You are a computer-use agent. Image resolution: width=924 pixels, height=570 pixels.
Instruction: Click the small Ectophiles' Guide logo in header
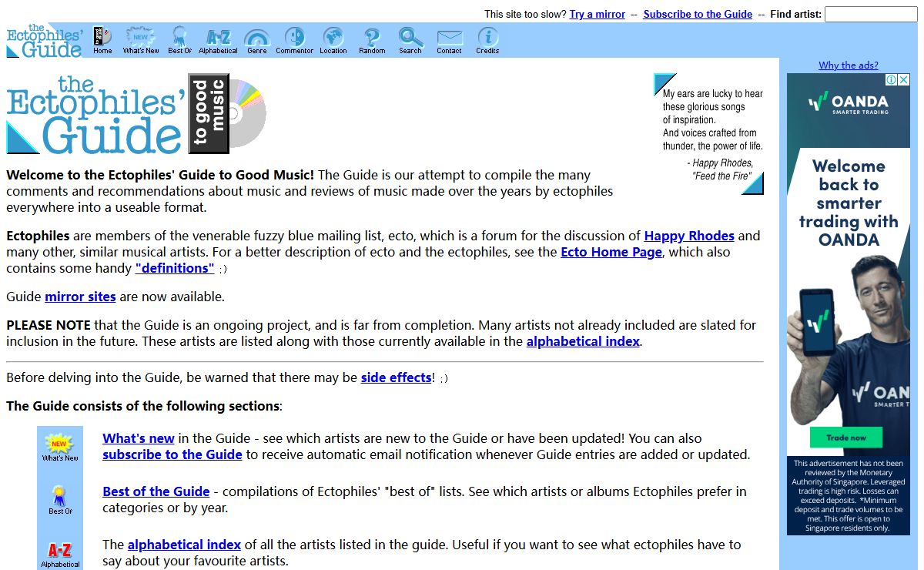point(45,41)
